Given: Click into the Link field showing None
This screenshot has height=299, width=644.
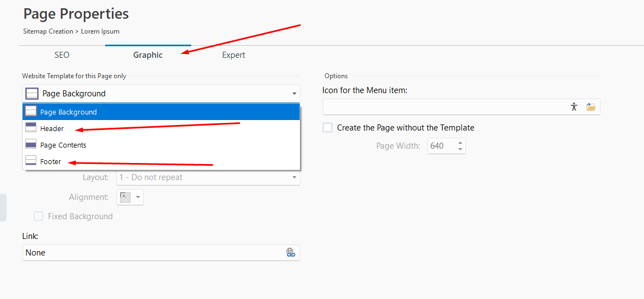Looking at the screenshot, I should [x=149, y=253].
